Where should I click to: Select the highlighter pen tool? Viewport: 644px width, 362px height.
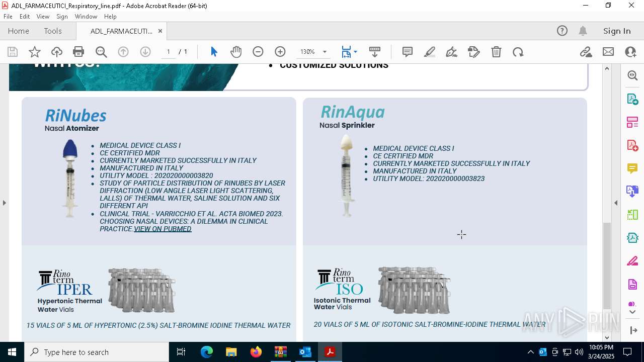[430, 52]
